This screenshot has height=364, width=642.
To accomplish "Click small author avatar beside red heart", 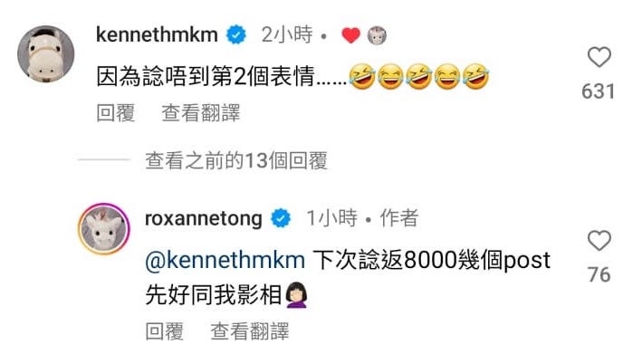I will point(377,35).
